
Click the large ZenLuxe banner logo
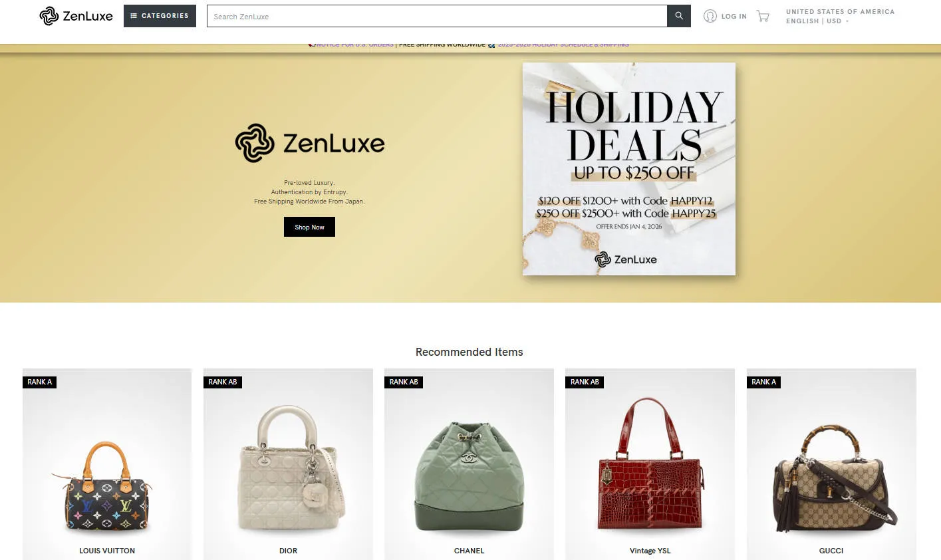[310, 143]
